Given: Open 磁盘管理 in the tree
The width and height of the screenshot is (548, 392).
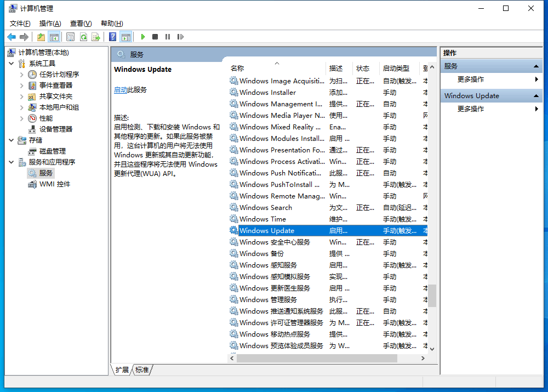Looking at the screenshot, I should click(53, 151).
